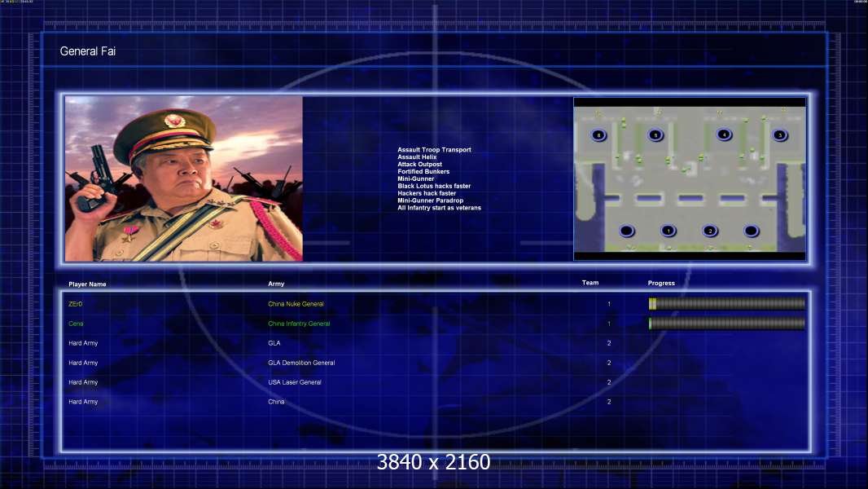This screenshot has width=868, height=489.
Task: Click start position marker 1 on the map
Action: tap(669, 231)
